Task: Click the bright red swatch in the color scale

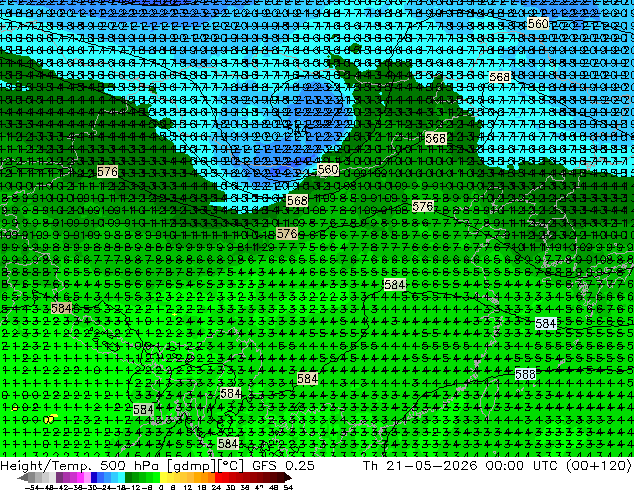Action: [218, 478]
